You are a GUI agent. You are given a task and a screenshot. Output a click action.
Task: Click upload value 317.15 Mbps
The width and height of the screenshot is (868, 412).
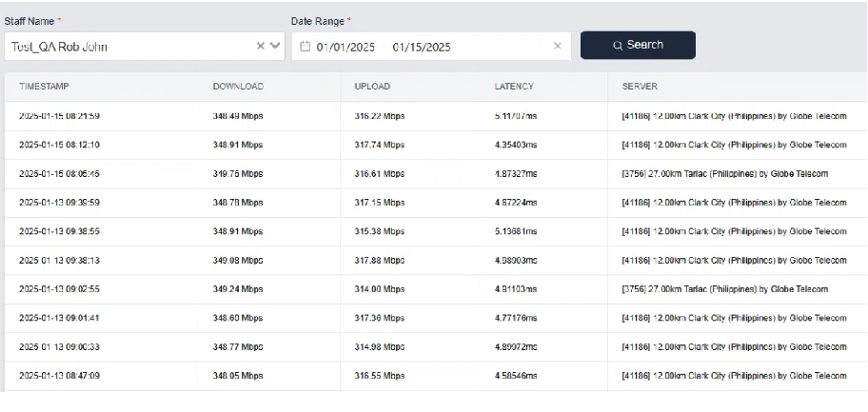click(380, 203)
